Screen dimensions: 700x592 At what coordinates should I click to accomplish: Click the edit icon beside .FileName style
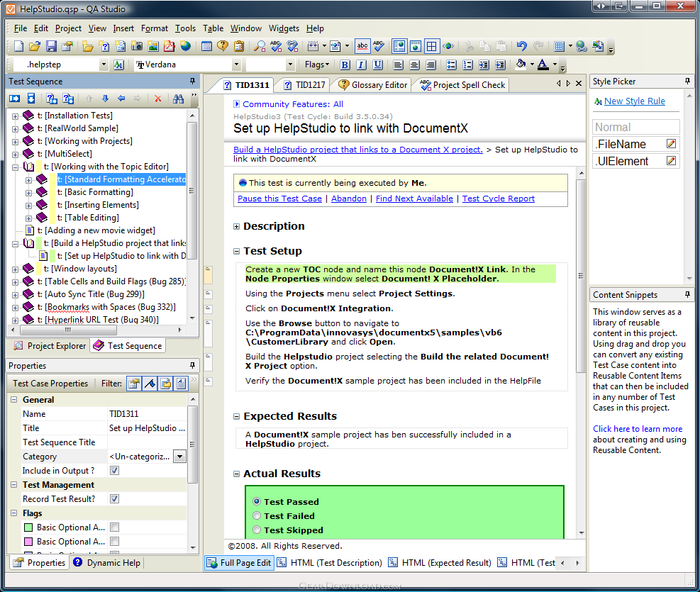point(671,144)
